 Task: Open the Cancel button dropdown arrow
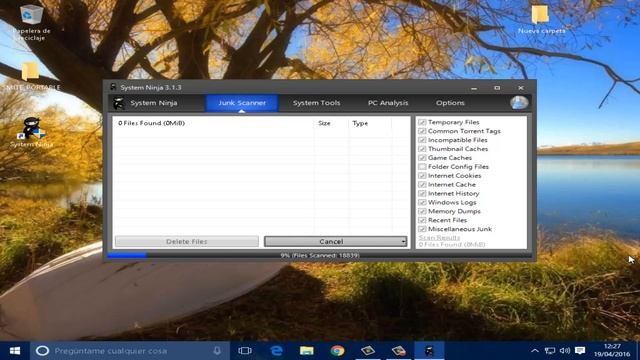coord(403,242)
